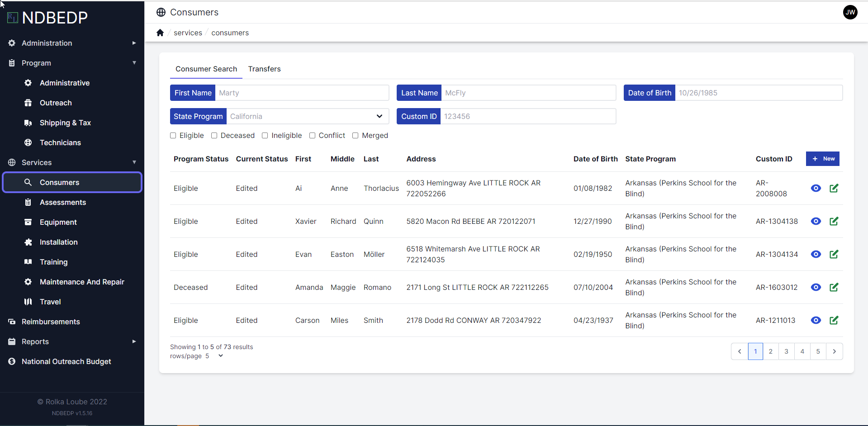
Task: Click the home breadcrumb icon
Action: point(160,33)
